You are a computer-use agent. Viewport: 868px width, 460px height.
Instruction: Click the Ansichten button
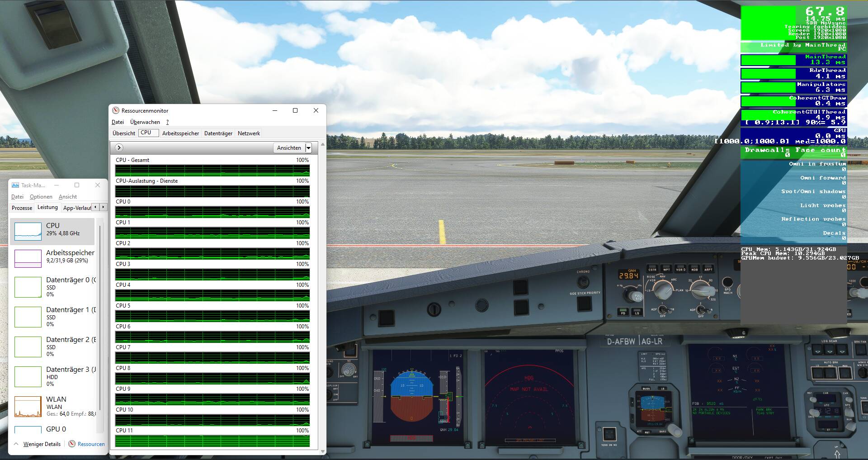(x=289, y=148)
